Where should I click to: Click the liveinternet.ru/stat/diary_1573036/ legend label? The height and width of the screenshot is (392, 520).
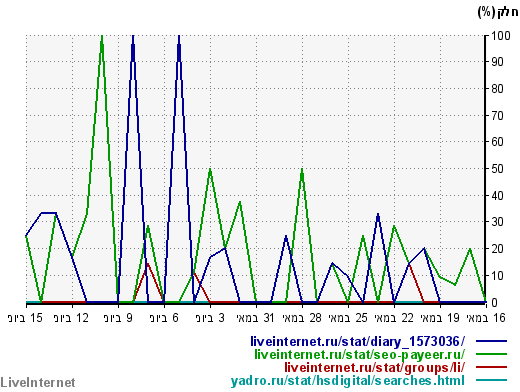click(357, 341)
